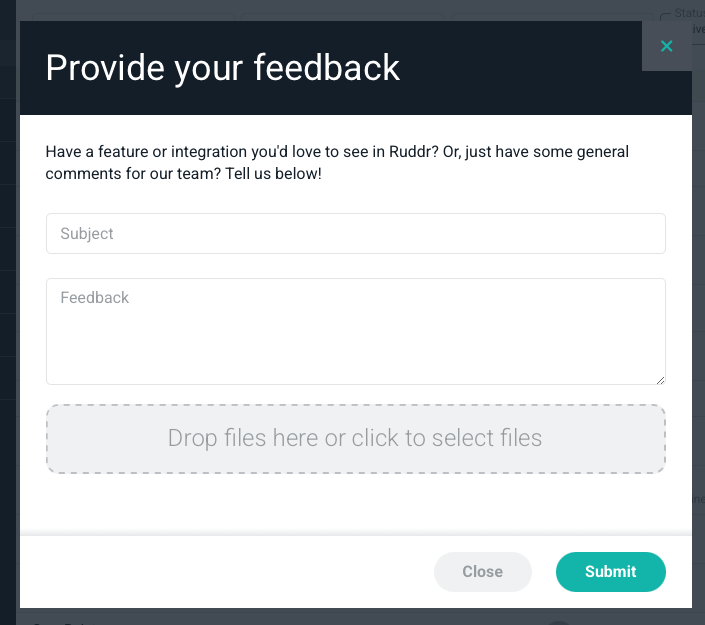Click the intro text mentioning Ruddr

(337, 152)
